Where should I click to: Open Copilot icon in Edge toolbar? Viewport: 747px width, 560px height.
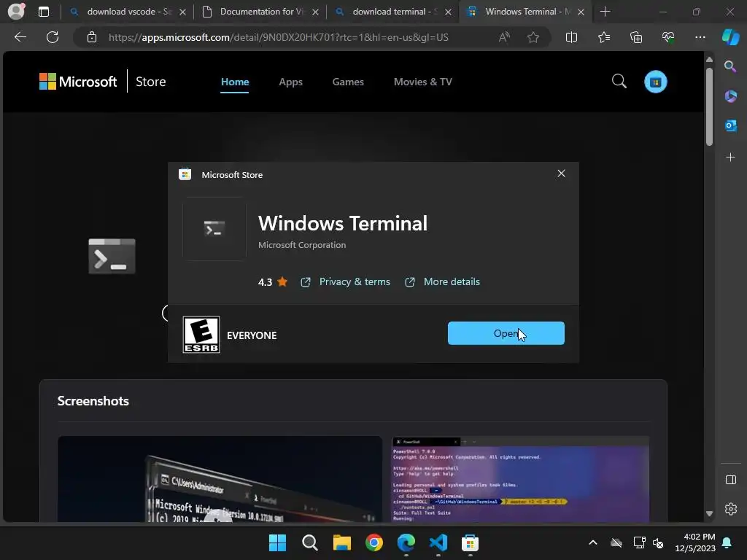tap(730, 37)
